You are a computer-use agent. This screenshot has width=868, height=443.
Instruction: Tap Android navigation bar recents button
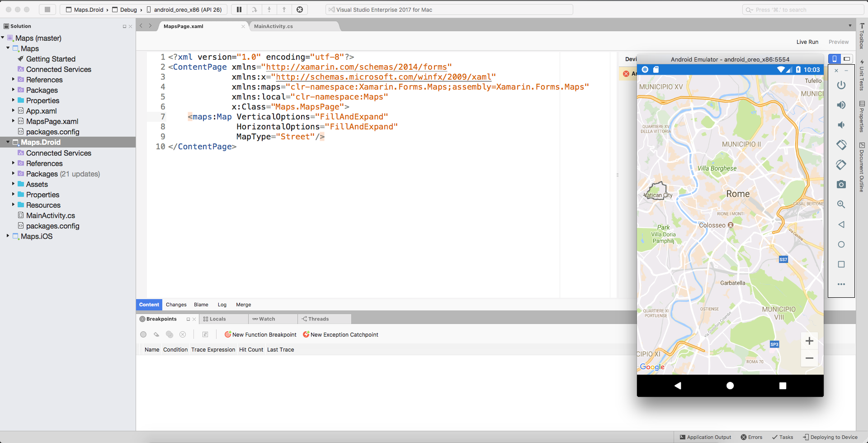pos(783,386)
